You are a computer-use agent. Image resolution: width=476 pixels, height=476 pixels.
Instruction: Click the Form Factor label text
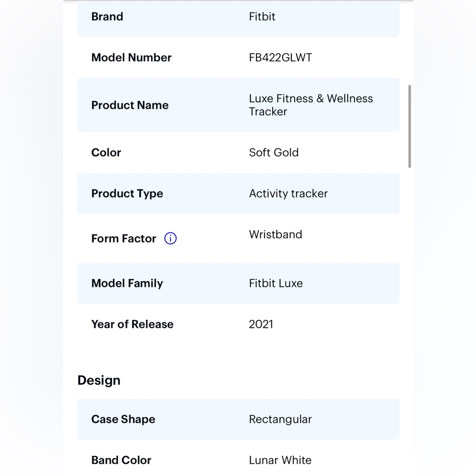pyautogui.click(x=124, y=238)
